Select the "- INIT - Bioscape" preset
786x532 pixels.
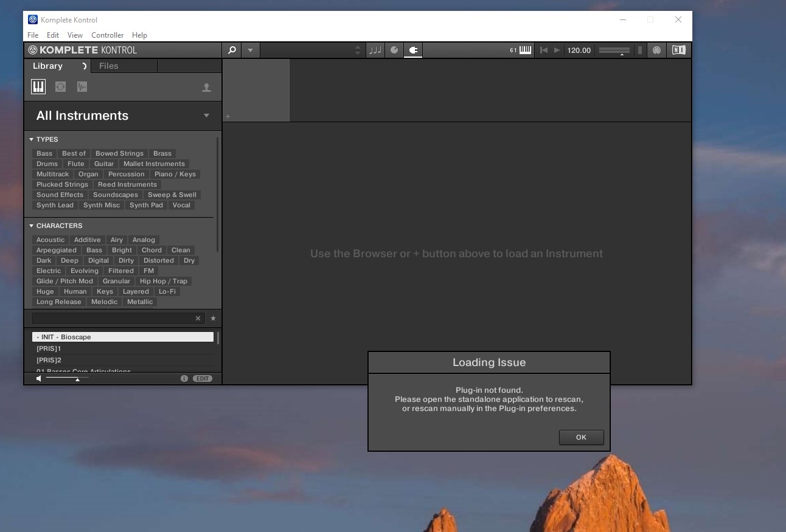[x=123, y=337]
